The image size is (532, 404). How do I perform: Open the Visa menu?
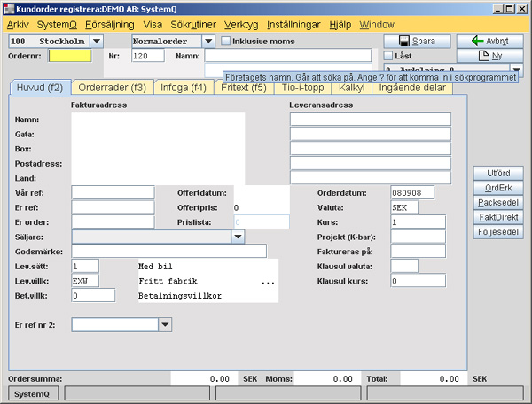pos(153,25)
